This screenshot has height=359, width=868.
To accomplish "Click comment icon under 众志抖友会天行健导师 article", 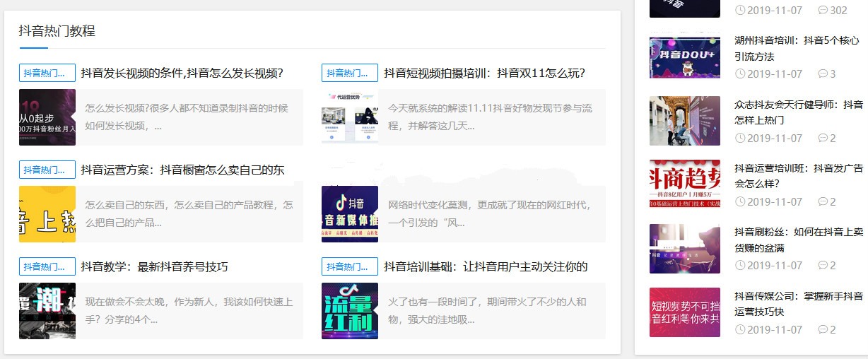I will (x=823, y=138).
